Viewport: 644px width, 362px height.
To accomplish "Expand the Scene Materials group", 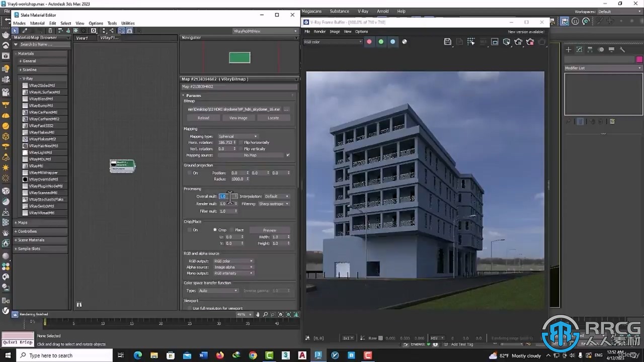I will 16,240.
